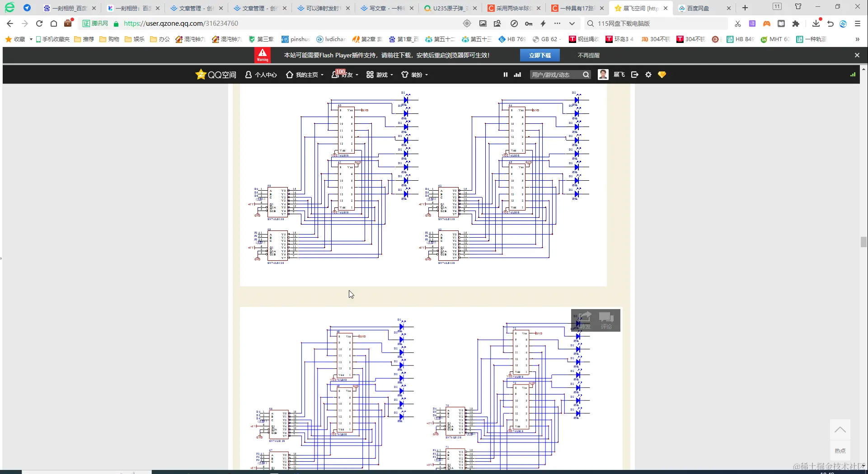Open Qzone settings gear
The width and height of the screenshot is (868, 474).
(648, 75)
